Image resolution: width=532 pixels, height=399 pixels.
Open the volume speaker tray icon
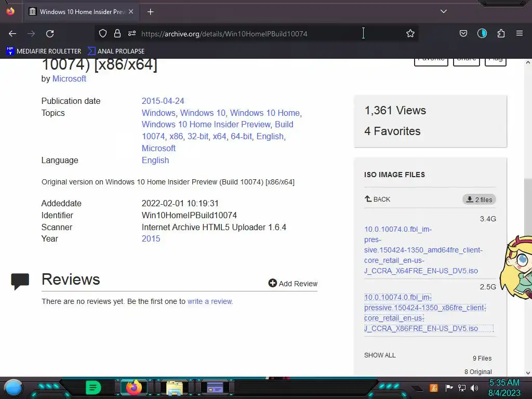[474, 388]
